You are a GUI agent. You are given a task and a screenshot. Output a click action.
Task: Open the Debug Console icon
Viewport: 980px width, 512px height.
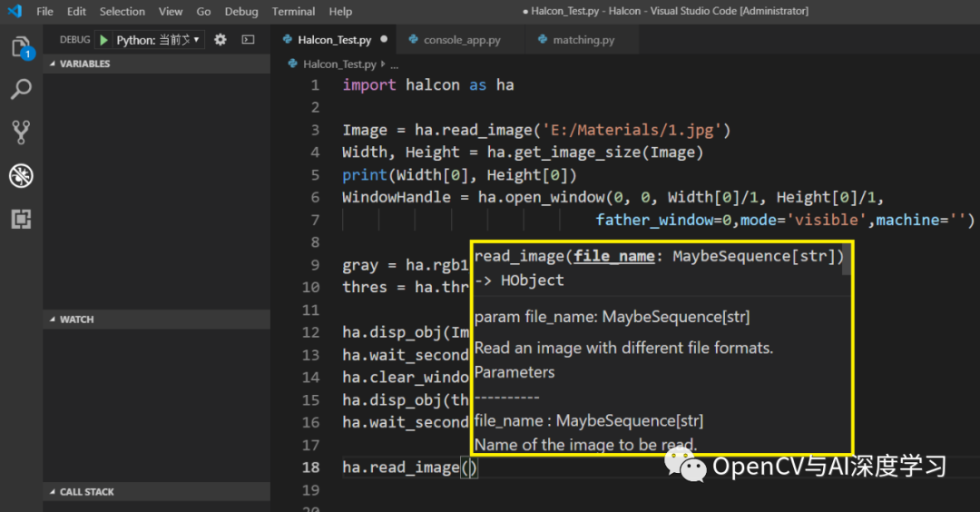pos(248,39)
